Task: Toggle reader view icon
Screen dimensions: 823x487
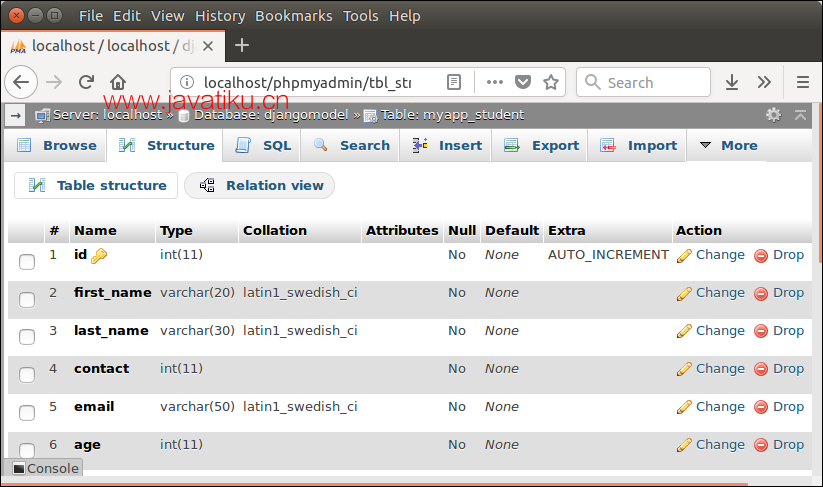Action: point(454,82)
